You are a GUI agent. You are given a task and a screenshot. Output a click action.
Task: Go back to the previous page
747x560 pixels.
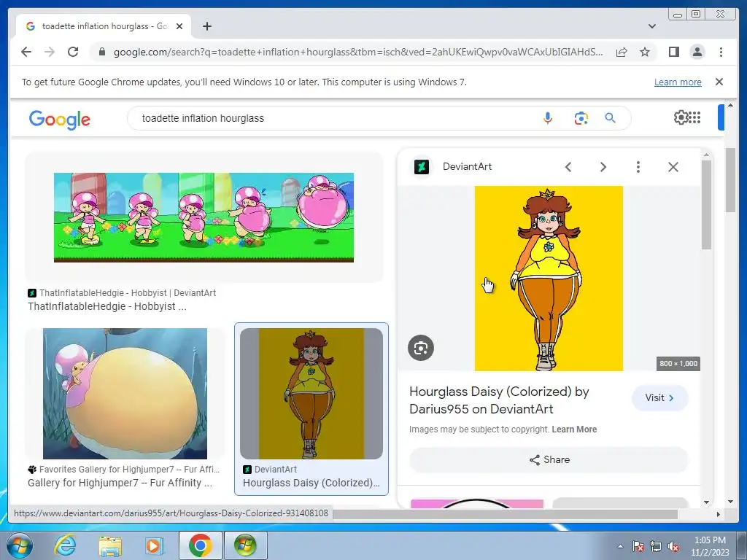(x=26, y=52)
